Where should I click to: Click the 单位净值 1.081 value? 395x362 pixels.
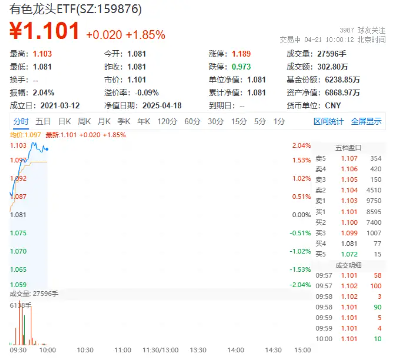(x=256, y=80)
